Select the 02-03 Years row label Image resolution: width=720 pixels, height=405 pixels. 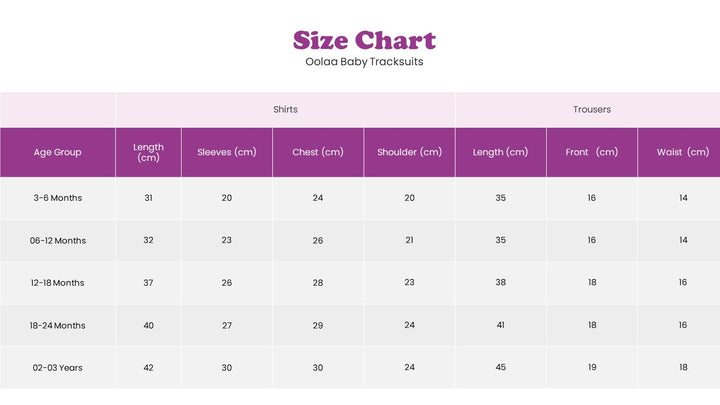point(58,368)
